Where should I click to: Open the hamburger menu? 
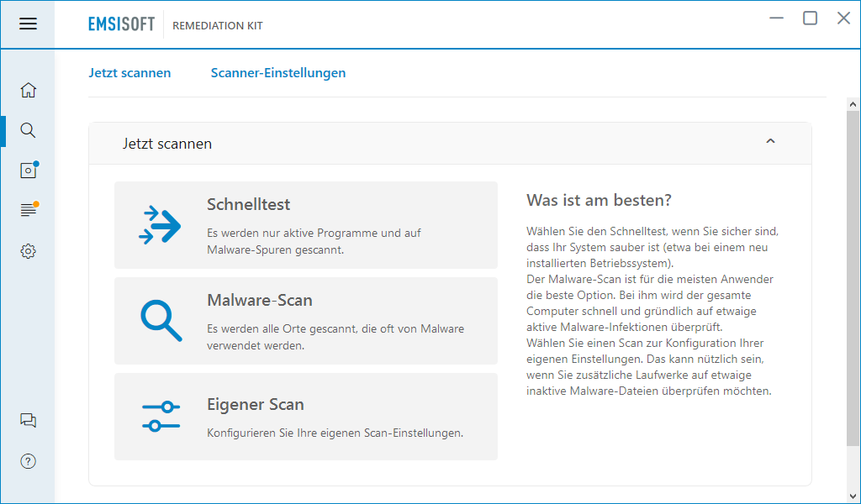(x=28, y=24)
